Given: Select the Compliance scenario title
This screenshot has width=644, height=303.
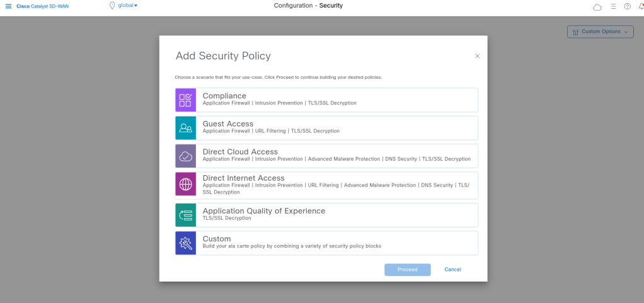Looking at the screenshot, I should click(224, 96).
